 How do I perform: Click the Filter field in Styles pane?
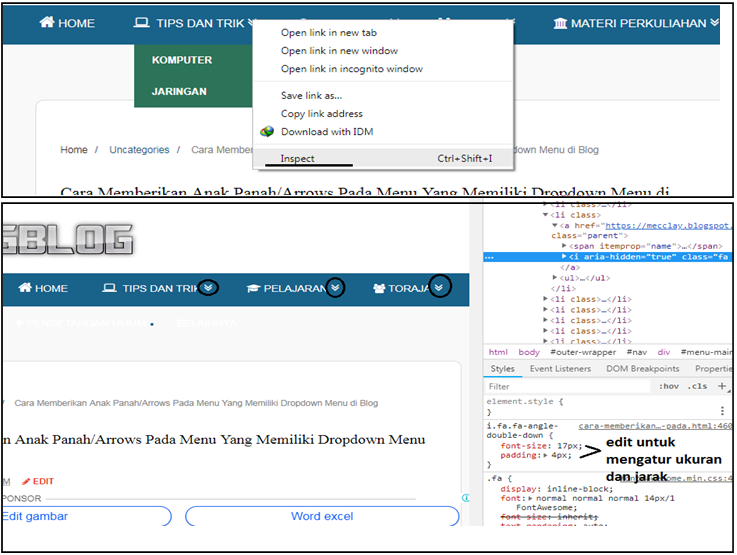coord(568,386)
